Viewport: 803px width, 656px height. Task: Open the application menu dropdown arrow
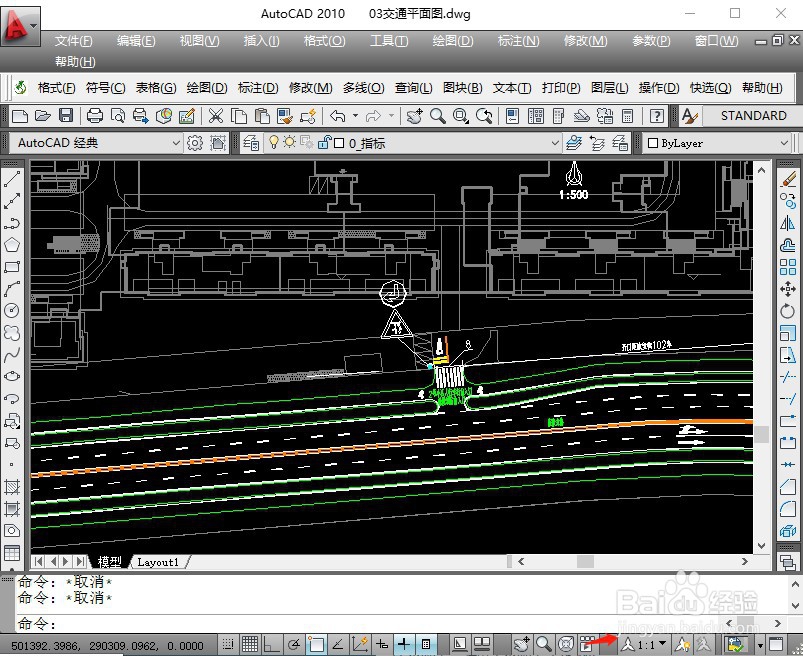(33, 25)
